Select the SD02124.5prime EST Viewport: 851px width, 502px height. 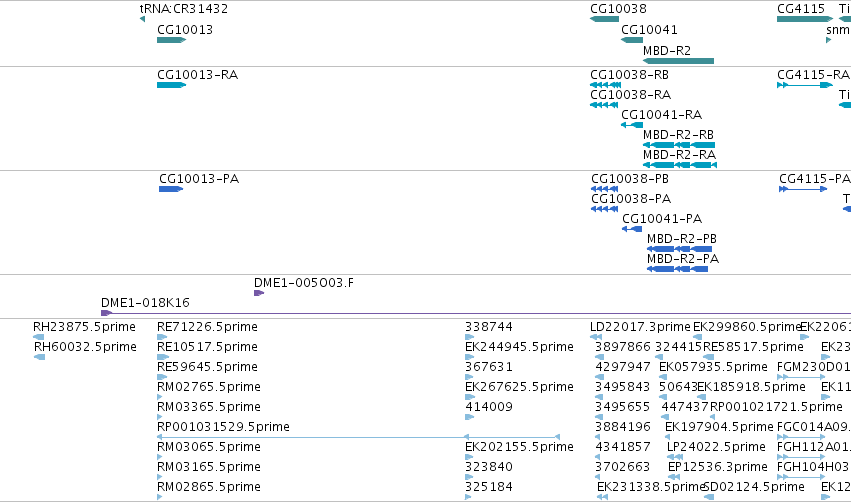[707, 498]
